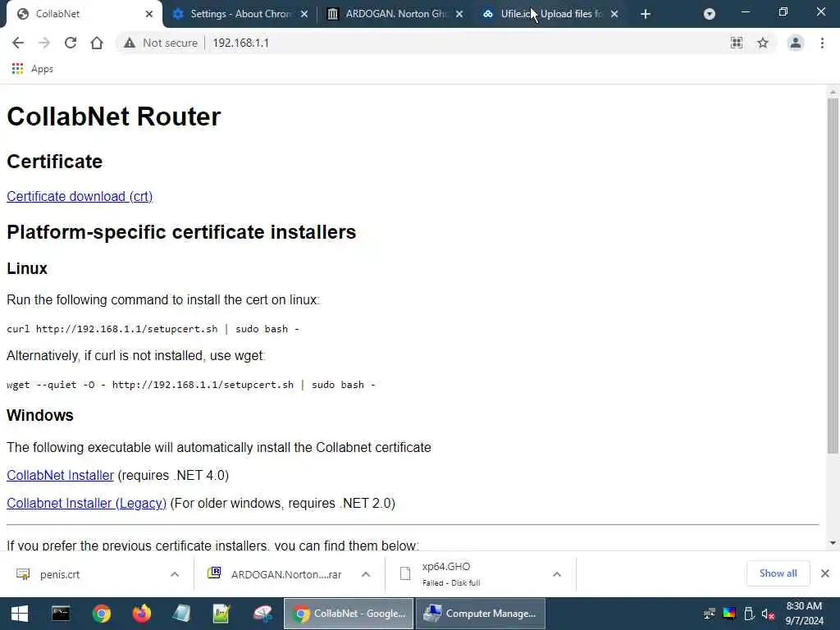Click the colorful display tray icon
The height and width of the screenshot is (630, 840).
coord(729,614)
